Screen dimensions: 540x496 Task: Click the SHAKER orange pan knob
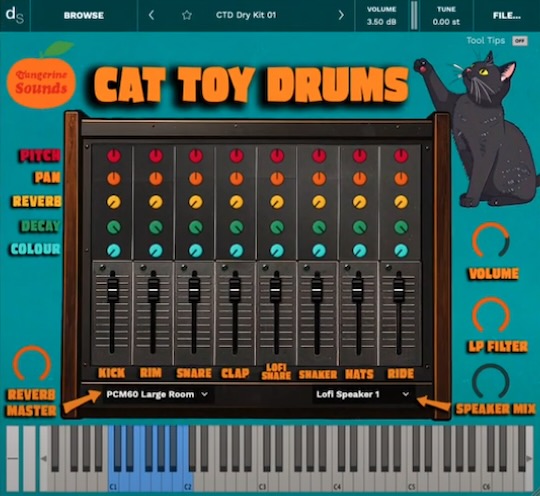319,178
